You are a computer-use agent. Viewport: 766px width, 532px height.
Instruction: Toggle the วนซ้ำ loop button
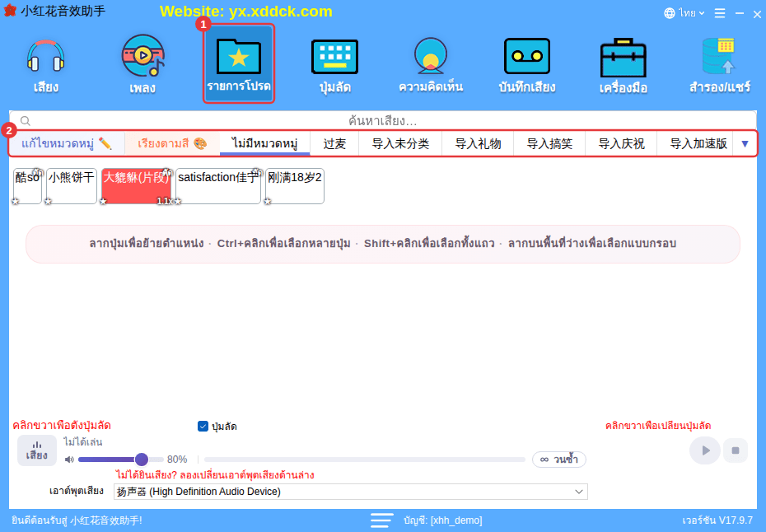tap(559, 460)
